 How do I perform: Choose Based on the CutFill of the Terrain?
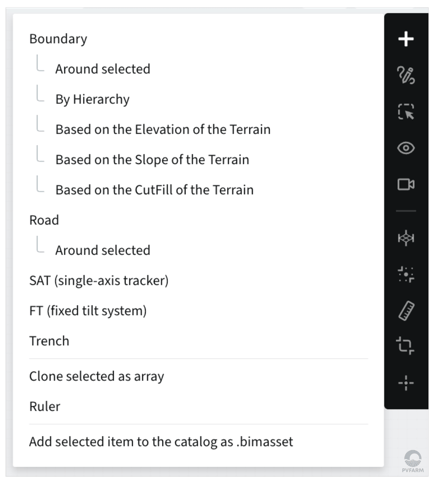154,190
